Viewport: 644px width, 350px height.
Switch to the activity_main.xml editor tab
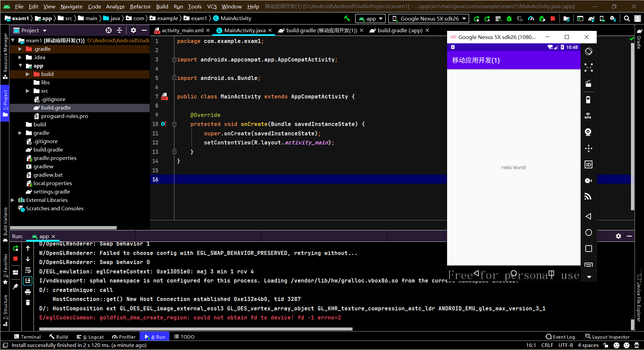point(182,31)
